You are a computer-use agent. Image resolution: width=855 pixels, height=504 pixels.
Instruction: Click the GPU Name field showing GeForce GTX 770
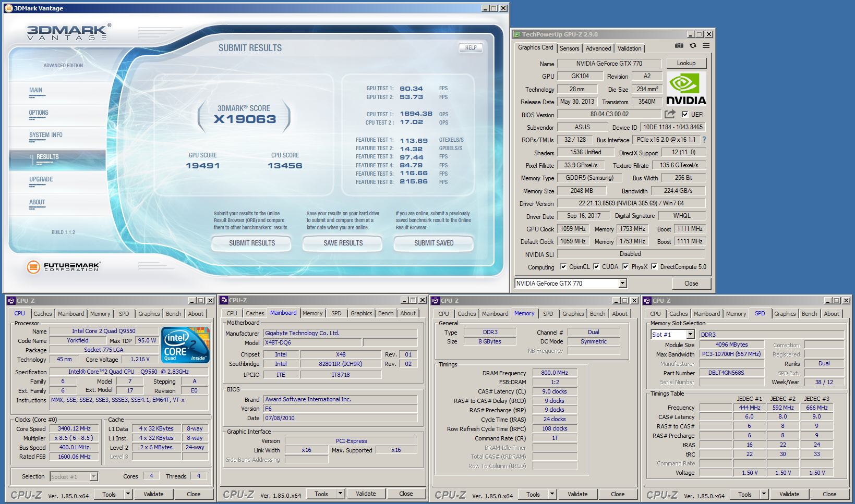coord(609,64)
